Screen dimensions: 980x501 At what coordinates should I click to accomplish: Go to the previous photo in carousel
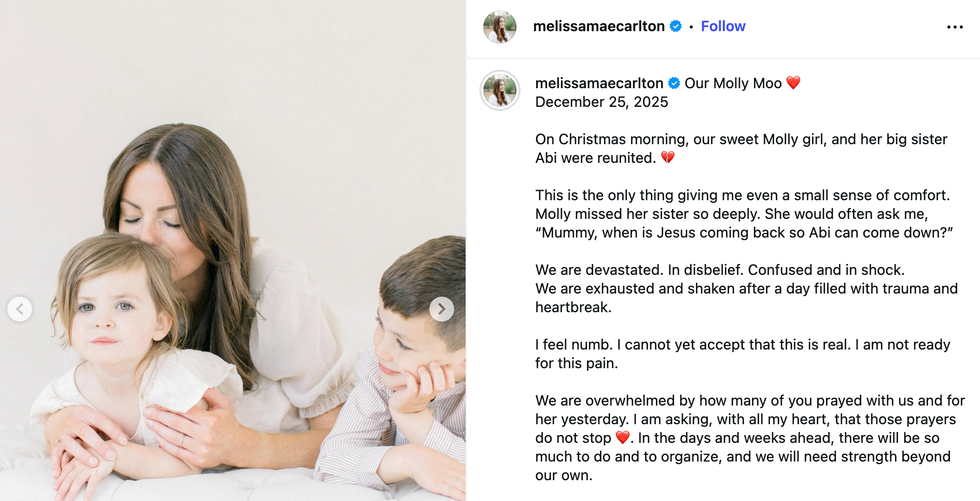(20, 309)
